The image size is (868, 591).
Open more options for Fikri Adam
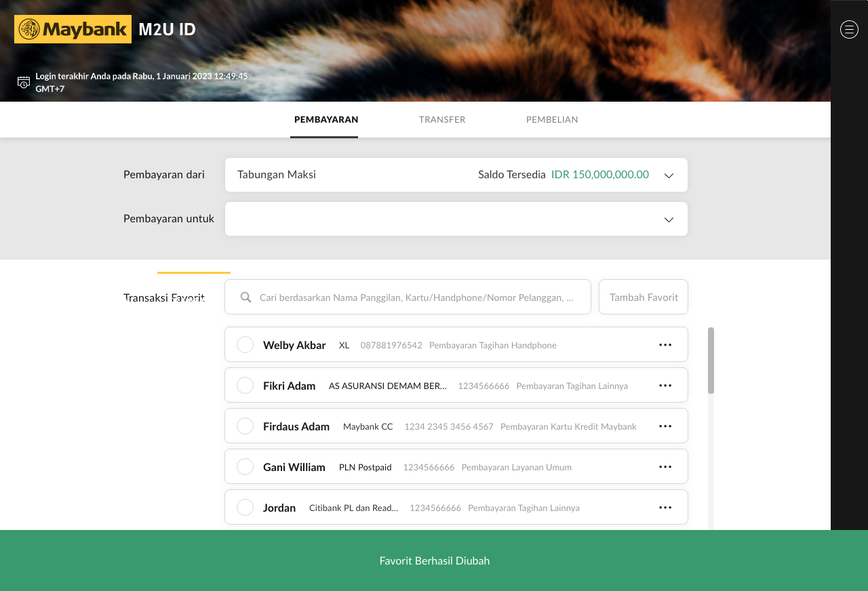665,386
